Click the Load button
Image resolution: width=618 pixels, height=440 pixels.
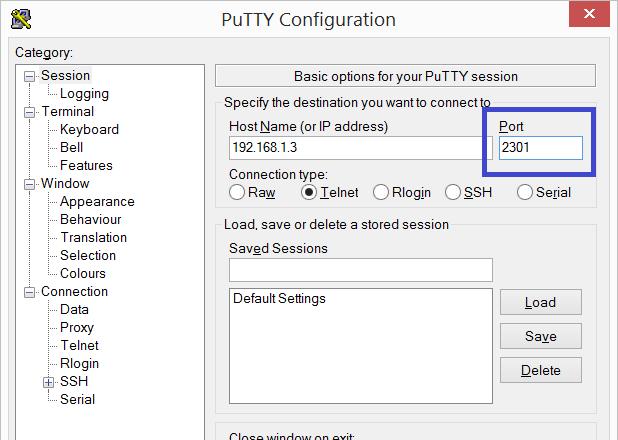point(541,302)
